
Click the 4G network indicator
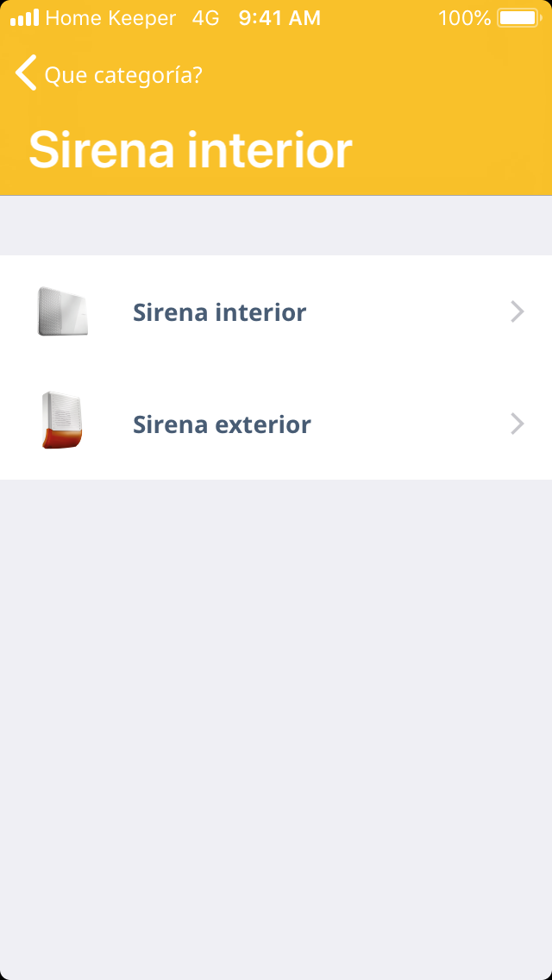[205, 18]
